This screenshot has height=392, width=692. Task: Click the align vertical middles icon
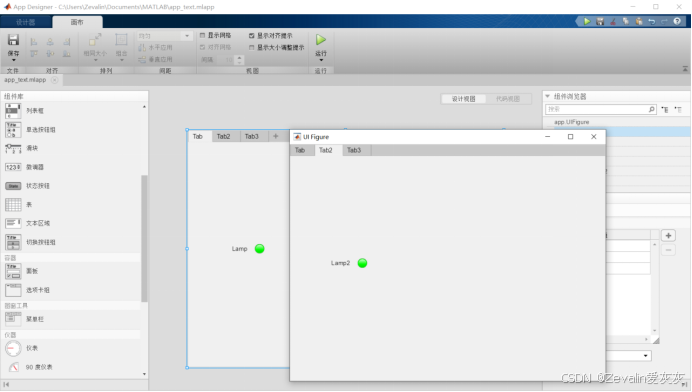point(50,54)
